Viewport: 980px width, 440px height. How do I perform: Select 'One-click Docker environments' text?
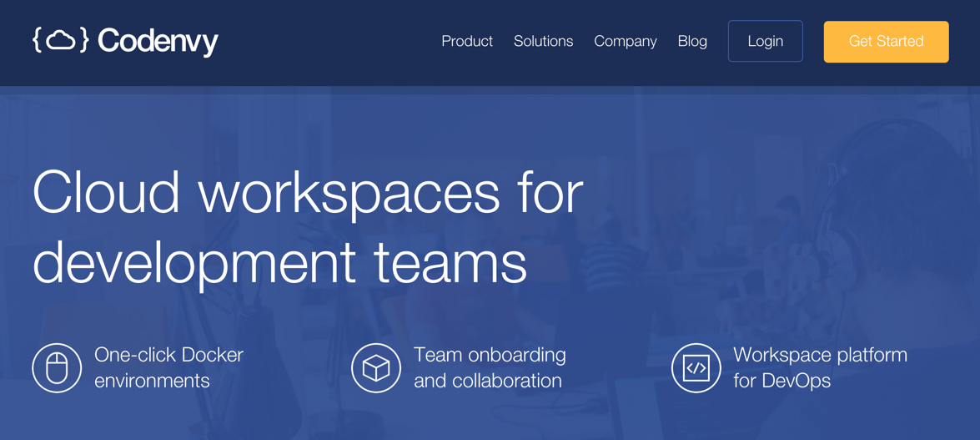point(168,367)
